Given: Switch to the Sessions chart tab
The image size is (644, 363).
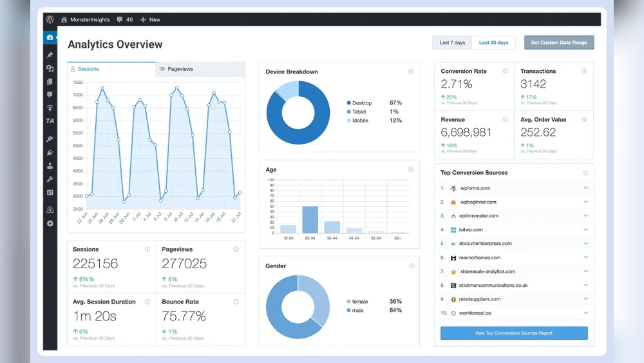Looking at the screenshot, I should 111,69.
